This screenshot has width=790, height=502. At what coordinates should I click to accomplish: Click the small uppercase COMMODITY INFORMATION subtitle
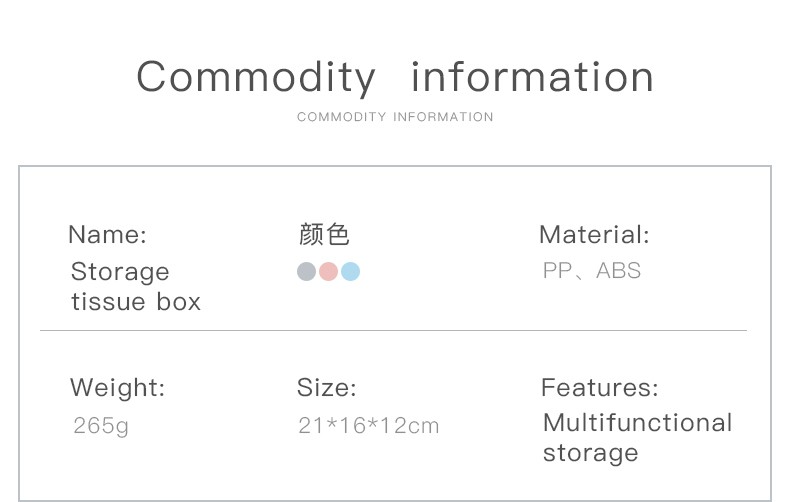coord(395,117)
